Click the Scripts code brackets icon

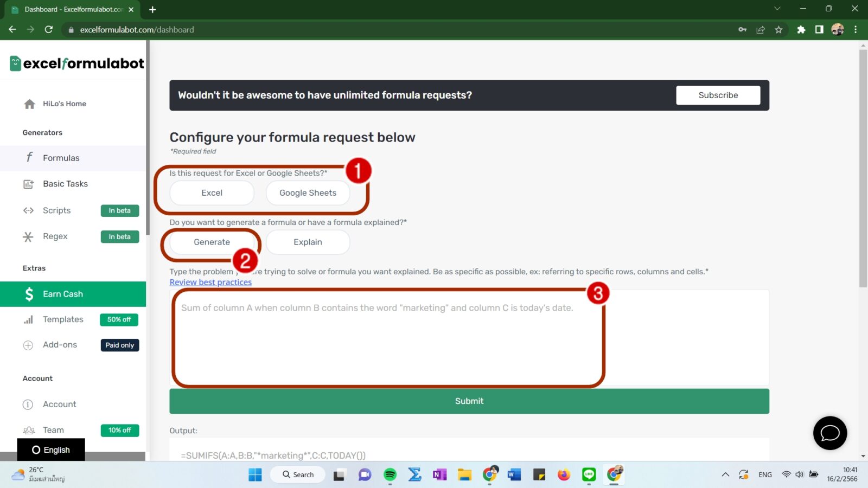pyautogui.click(x=28, y=210)
